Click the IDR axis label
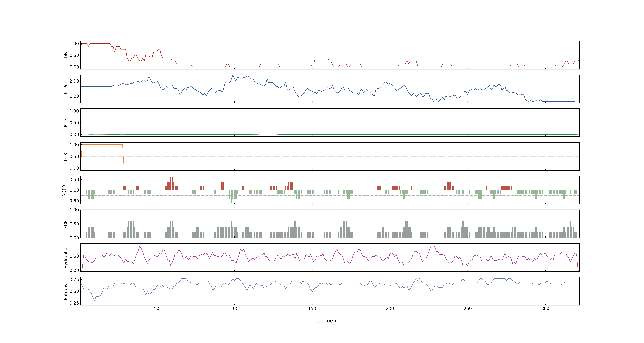Screen dimensions: 644x343 66,55
